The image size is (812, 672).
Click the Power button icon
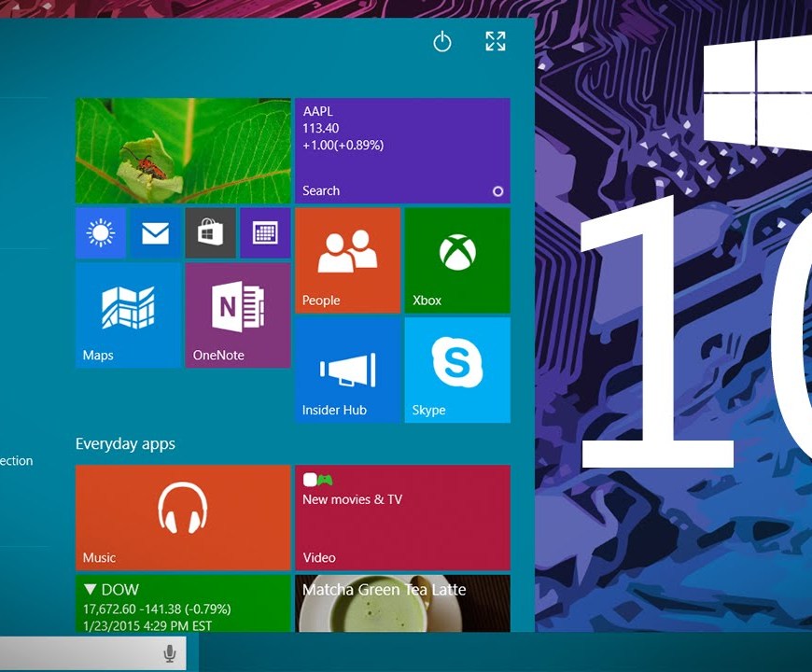(x=442, y=42)
